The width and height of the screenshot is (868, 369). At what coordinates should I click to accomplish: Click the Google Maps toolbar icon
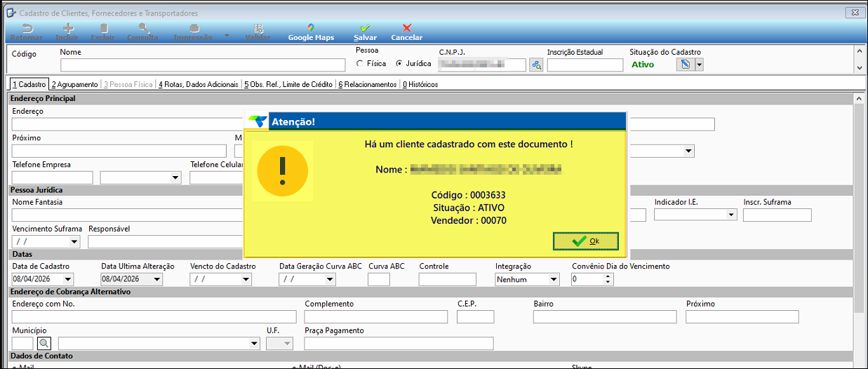311,29
